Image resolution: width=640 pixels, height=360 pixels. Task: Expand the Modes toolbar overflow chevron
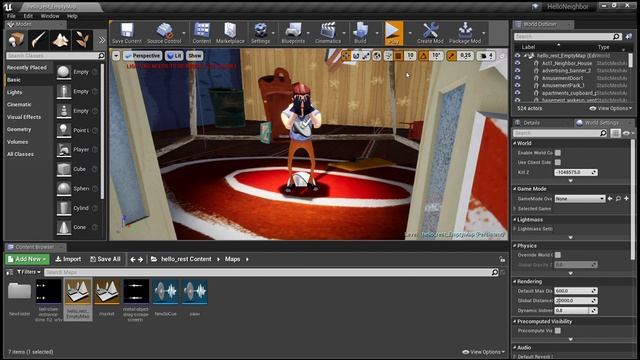[101, 40]
